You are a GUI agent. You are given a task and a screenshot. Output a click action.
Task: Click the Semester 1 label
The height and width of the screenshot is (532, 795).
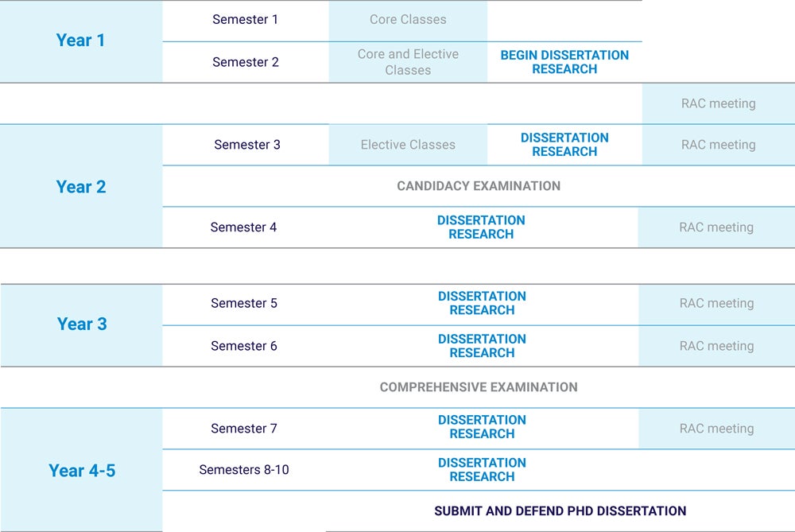pos(245,19)
